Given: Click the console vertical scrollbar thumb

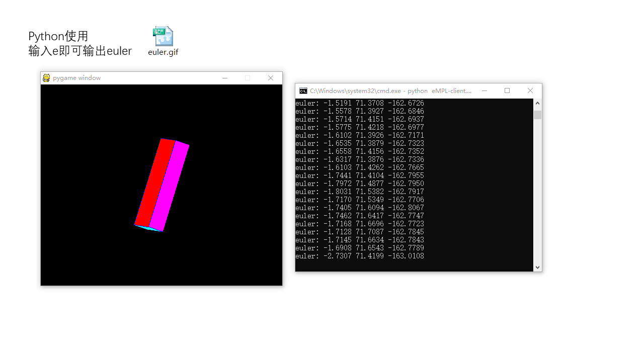Looking at the screenshot, I should click(x=537, y=115).
